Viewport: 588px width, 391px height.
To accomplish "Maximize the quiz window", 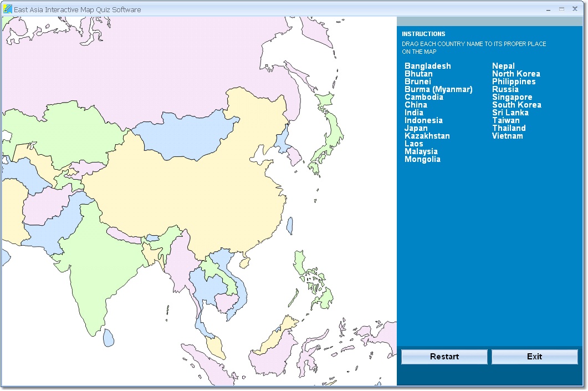I will (561, 9).
